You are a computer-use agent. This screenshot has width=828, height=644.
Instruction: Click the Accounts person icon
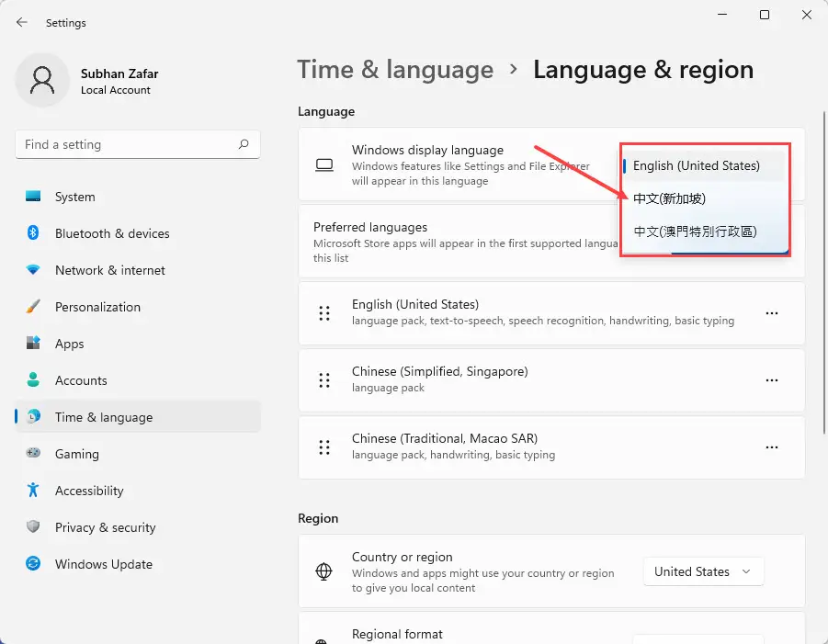point(33,379)
